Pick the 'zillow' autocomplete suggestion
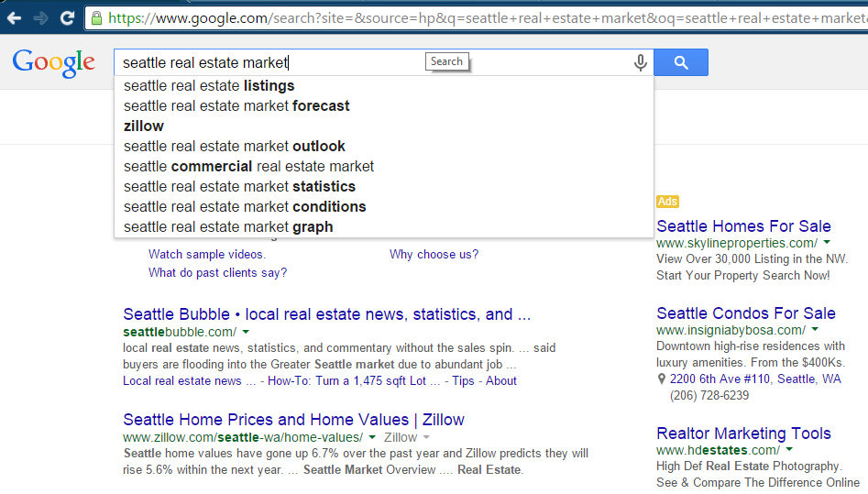 pyautogui.click(x=144, y=126)
